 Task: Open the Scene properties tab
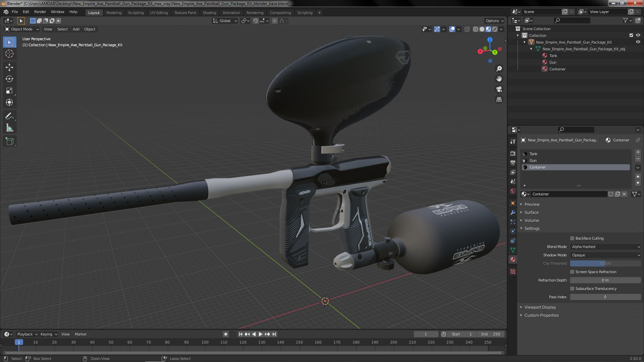pos(513,181)
